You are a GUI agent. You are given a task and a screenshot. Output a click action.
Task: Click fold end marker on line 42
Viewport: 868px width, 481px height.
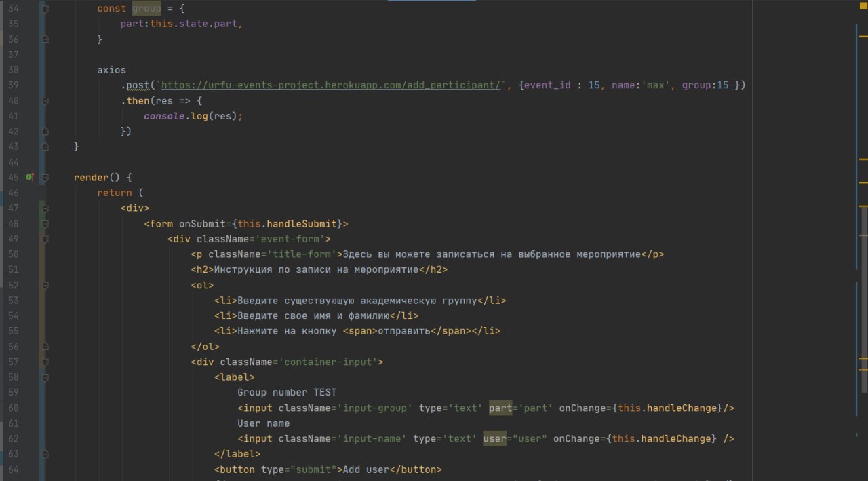[45, 132]
